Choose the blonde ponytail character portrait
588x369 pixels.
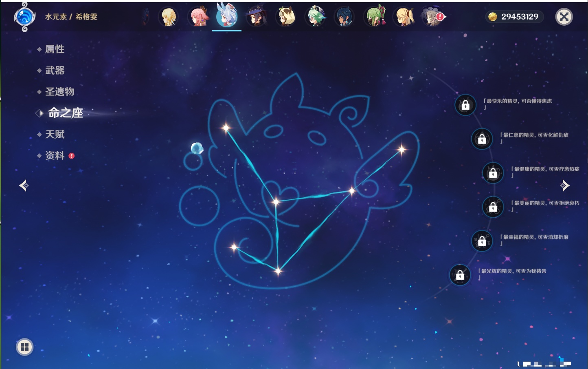[x=403, y=17]
